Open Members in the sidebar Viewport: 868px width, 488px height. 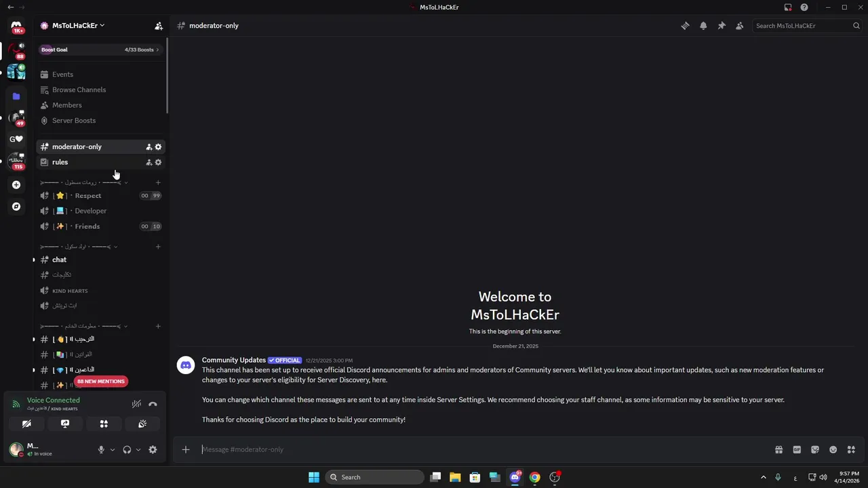pos(100,105)
